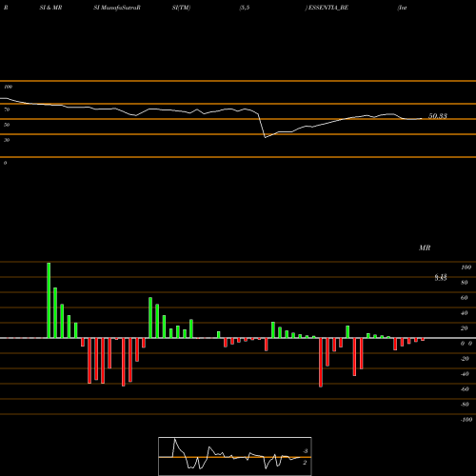Click the 'SI MunafaSutraR' header text
This screenshot has height=476, width=476.
tap(117, 8)
